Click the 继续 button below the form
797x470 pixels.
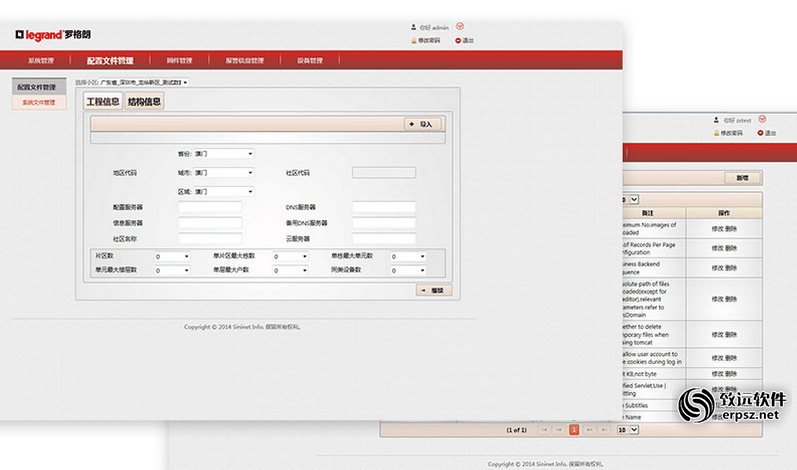[x=434, y=290]
